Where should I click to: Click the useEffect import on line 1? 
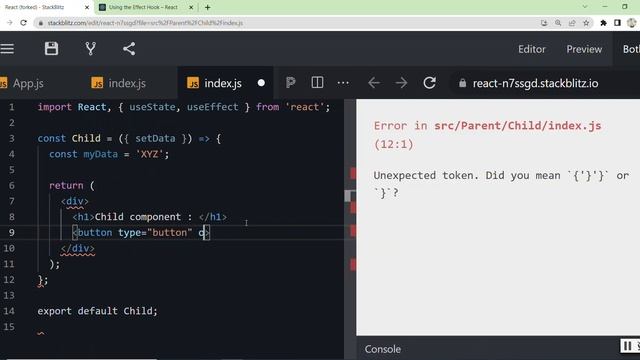point(212,107)
